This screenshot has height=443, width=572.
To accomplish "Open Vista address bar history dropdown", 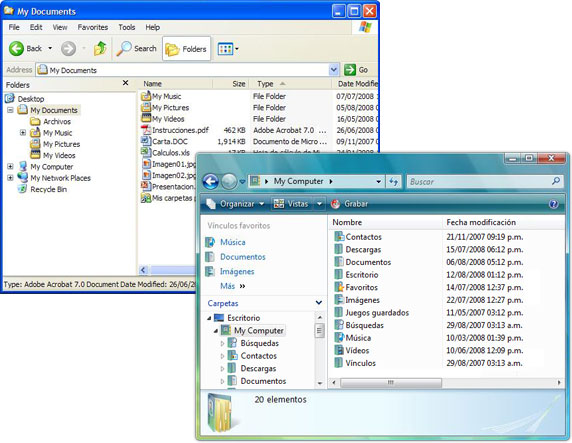I will click(378, 181).
